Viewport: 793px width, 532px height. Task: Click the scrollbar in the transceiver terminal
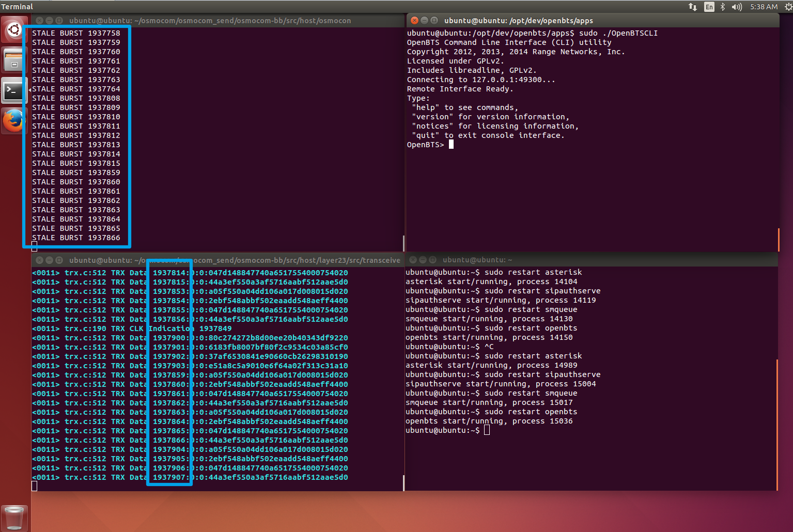click(403, 483)
